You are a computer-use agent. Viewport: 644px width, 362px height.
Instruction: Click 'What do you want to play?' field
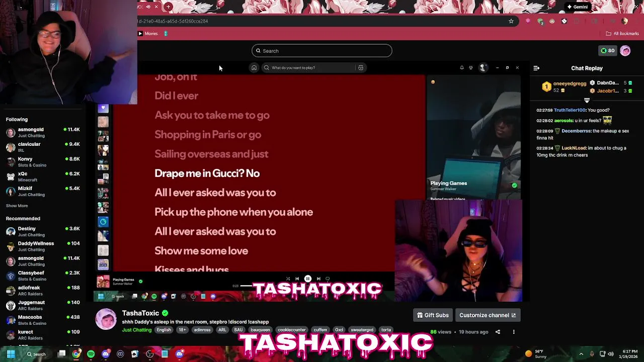[x=309, y=68]
